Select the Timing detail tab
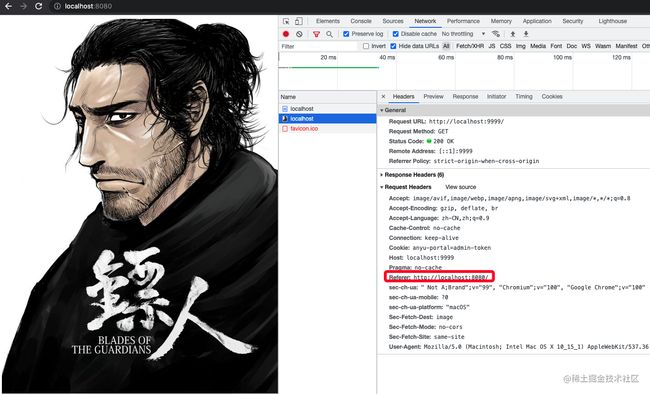 (x=524, y=96)
